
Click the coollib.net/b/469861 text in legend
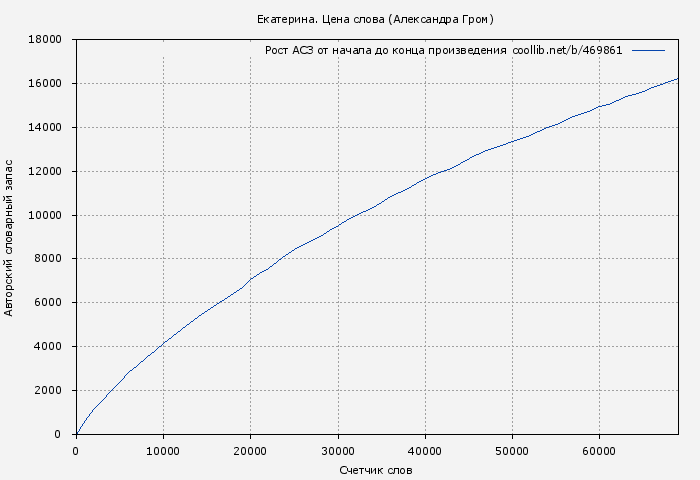[x=567, y=50]
